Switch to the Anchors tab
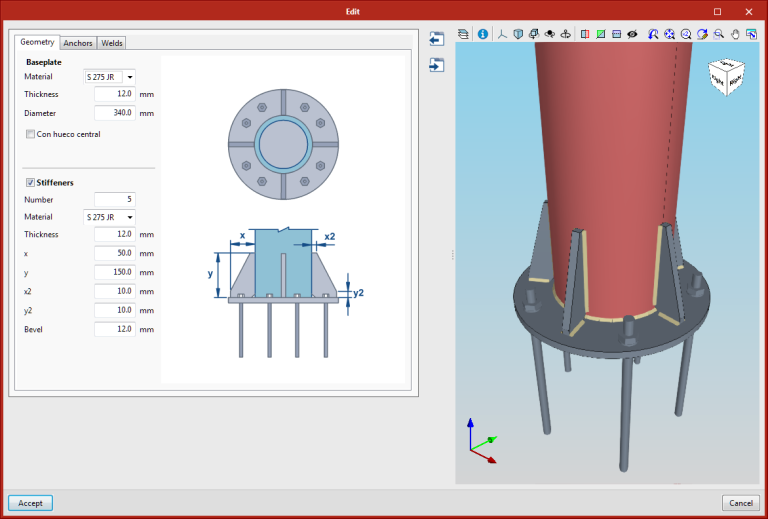768x519 pixels. pos(78,43)
